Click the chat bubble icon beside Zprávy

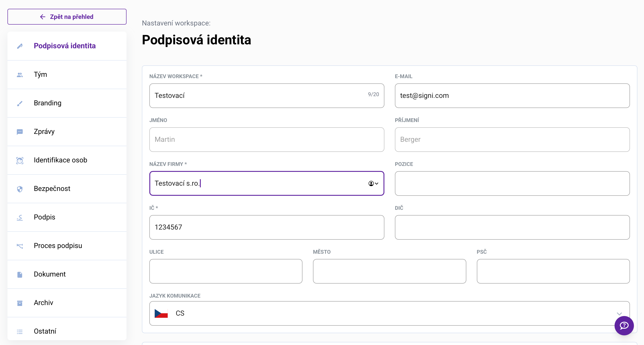click(x=20, y=132)
